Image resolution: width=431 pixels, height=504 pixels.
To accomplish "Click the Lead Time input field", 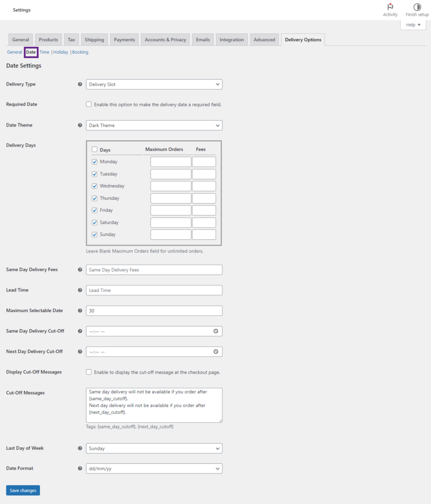I will [154, 290].
